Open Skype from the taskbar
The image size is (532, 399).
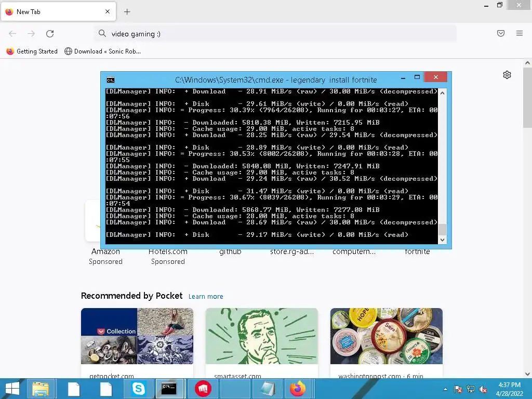138,389
